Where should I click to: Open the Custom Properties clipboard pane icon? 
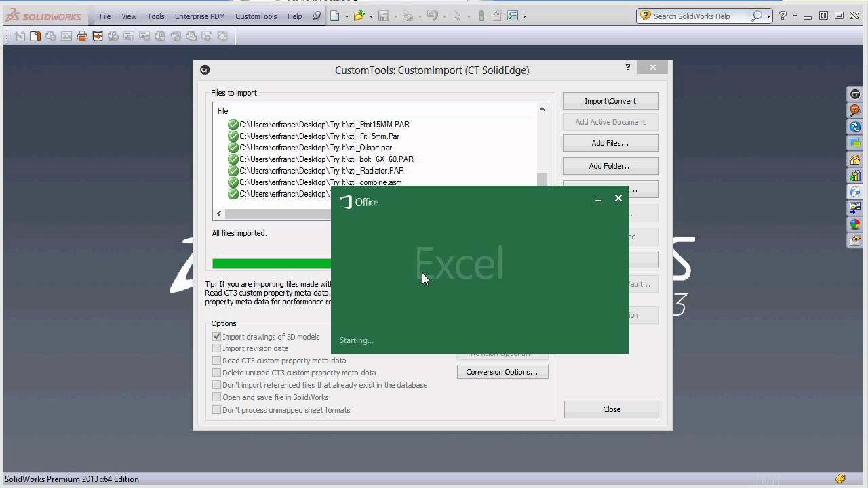(855, 241)
